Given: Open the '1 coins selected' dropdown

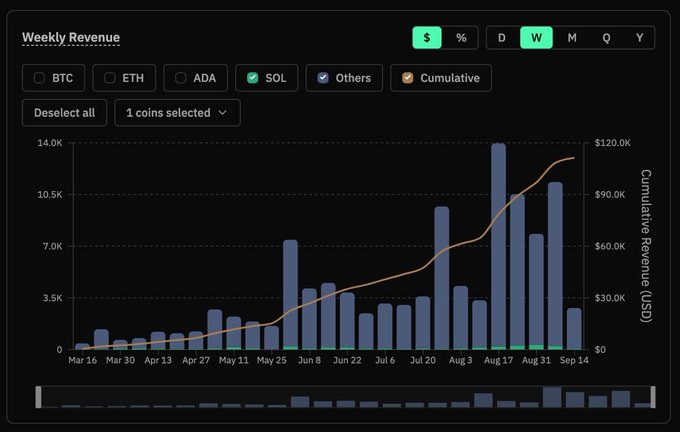Looking at the screenshot, I should coord(177,113).
